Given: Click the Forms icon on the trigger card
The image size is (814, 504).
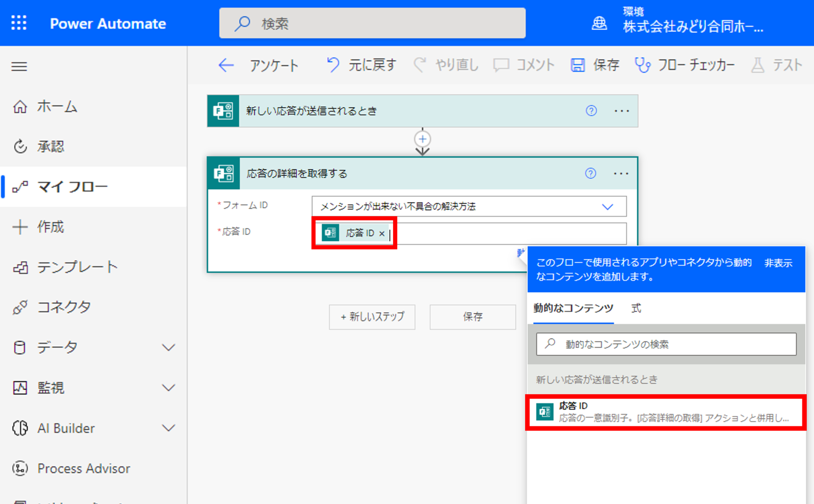Looking at the screenshot, I should [223, 111].
